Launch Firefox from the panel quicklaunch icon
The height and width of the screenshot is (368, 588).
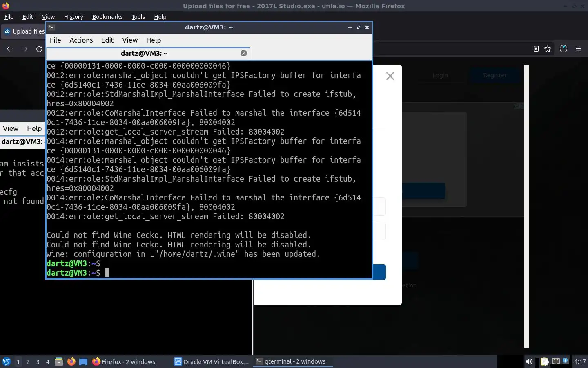coord(71,361)
